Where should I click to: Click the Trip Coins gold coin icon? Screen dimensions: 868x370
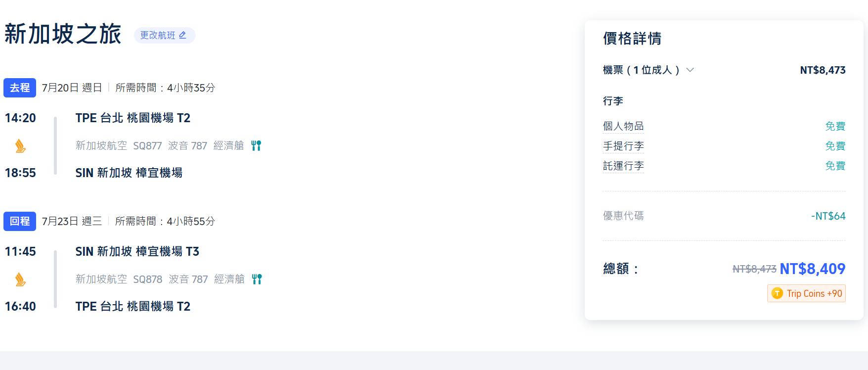pyautogui.click(x=777, y=293)
